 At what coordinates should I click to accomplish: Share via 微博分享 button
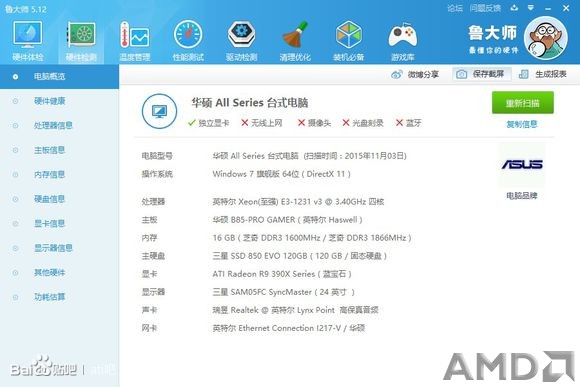coord(415,74)
